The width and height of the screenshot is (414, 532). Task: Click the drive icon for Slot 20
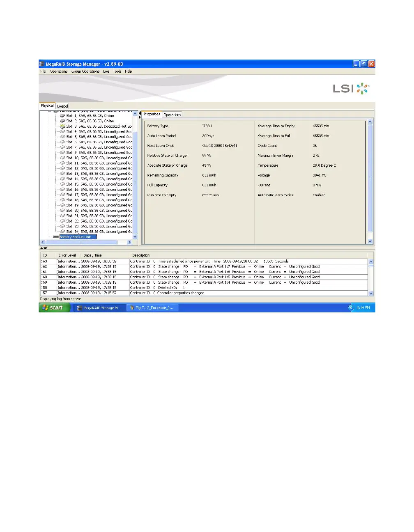[x=62, y=211]
